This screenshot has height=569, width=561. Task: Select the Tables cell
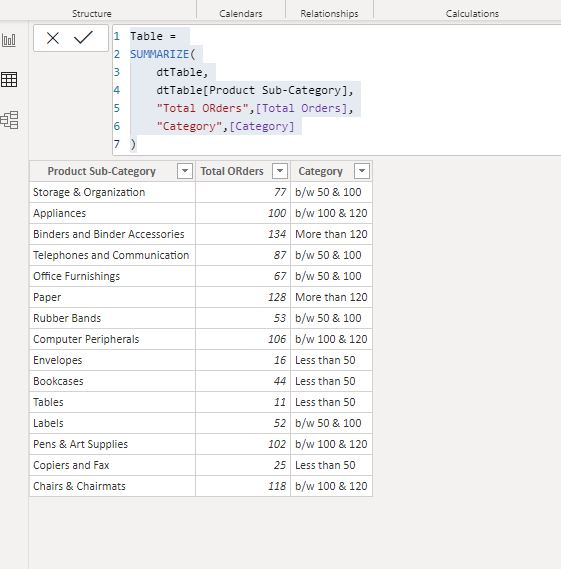(112, 402)
